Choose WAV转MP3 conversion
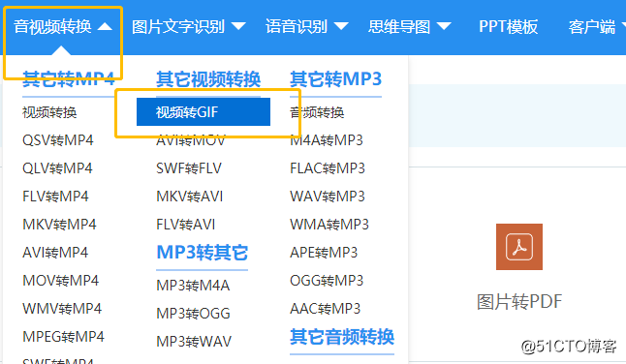Screen dimensions: 626x364 point(328,197)
